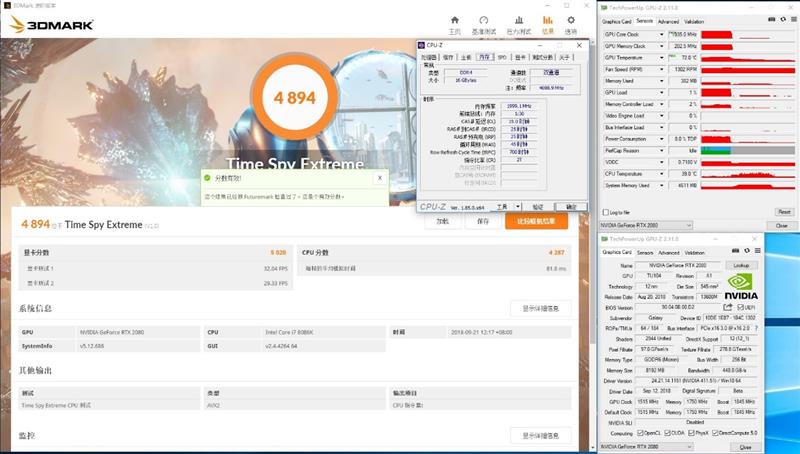
Task: Show details for the 系统信息 section
Action: pos(540,309)
